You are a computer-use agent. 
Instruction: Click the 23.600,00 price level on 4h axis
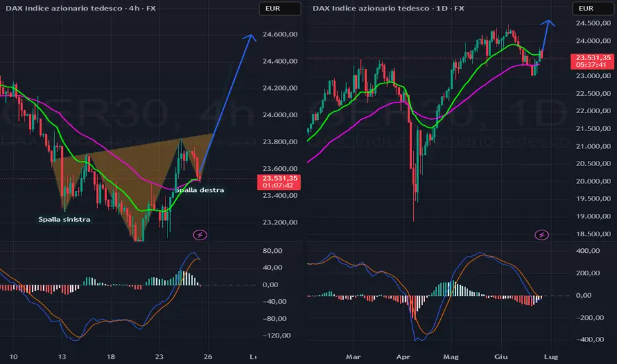(280, 168)
